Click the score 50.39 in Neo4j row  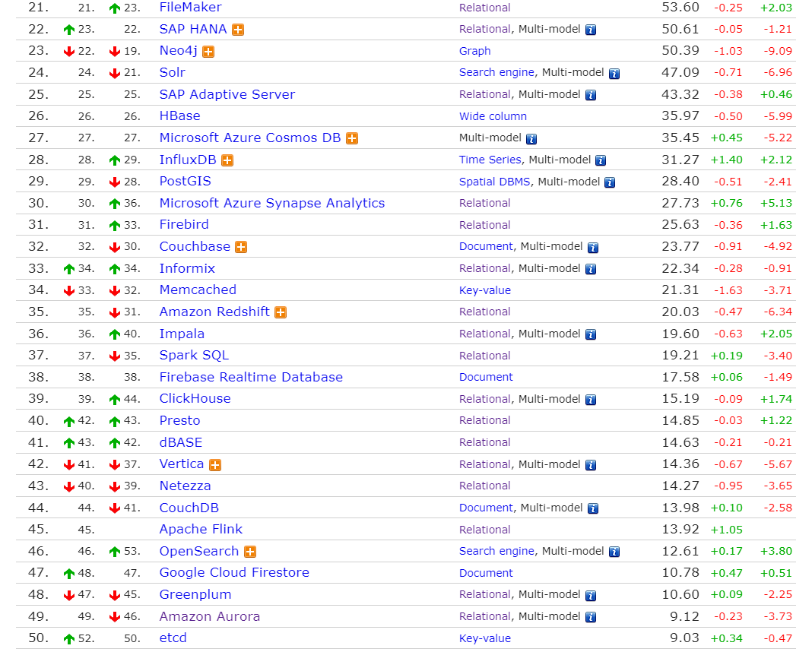(x=680, y=51)
